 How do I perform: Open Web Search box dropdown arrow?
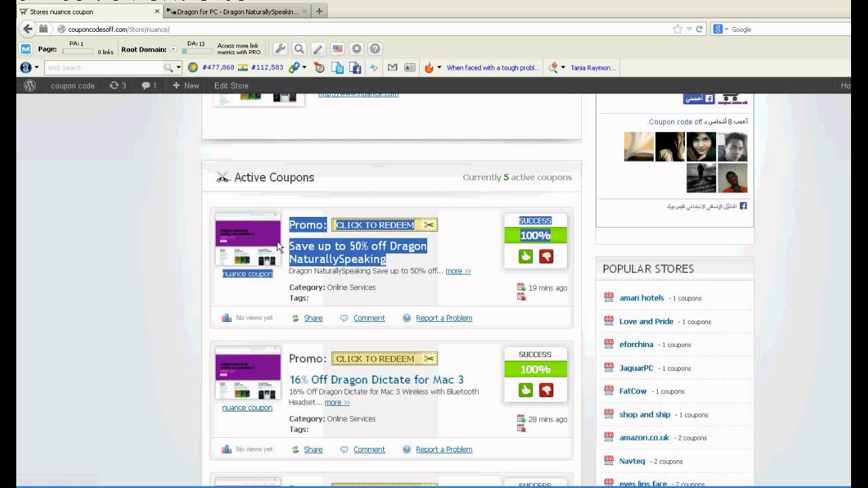coord(179,68)
